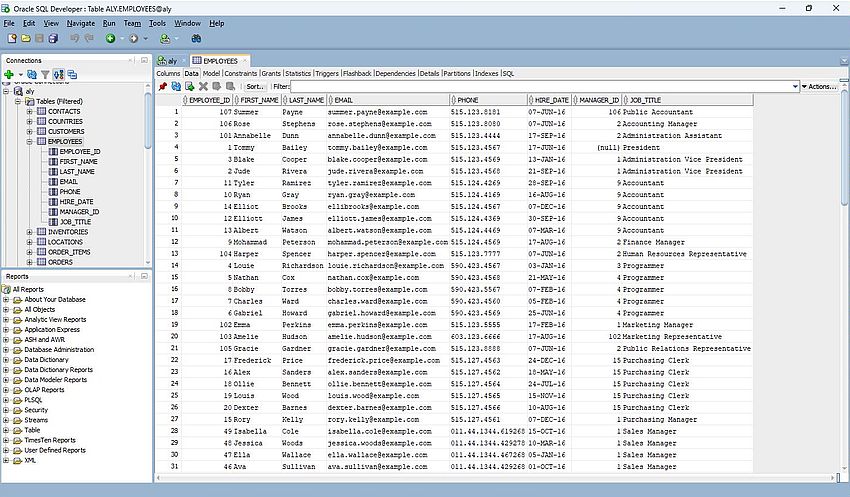Open the Tools menu

pyautogui.click(x=157, y=22)
